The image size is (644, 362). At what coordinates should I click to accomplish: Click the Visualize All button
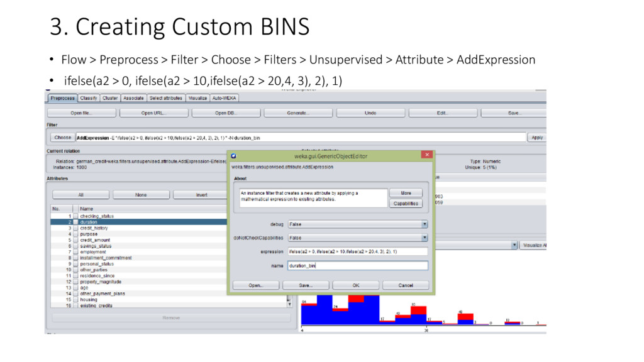[533, 245]
